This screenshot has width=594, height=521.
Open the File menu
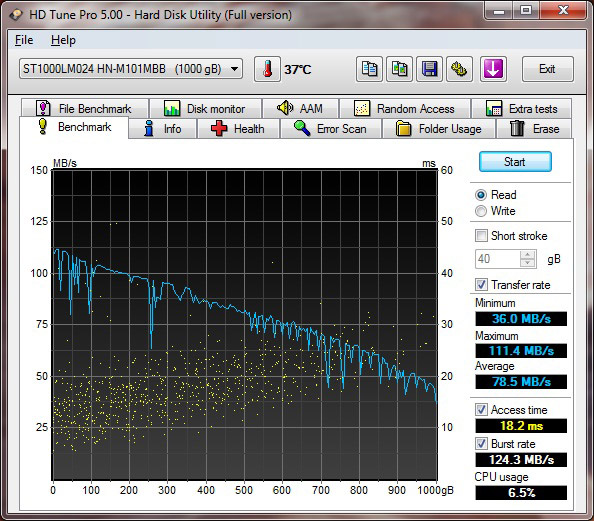(24, 40)
